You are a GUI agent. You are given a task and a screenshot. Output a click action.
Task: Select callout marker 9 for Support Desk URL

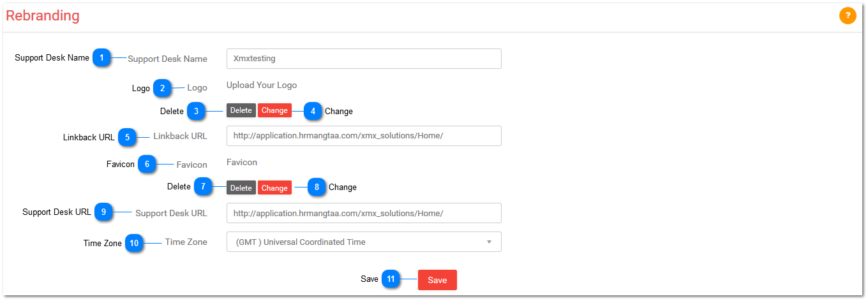pyautogui.click(x=103, y=212)
